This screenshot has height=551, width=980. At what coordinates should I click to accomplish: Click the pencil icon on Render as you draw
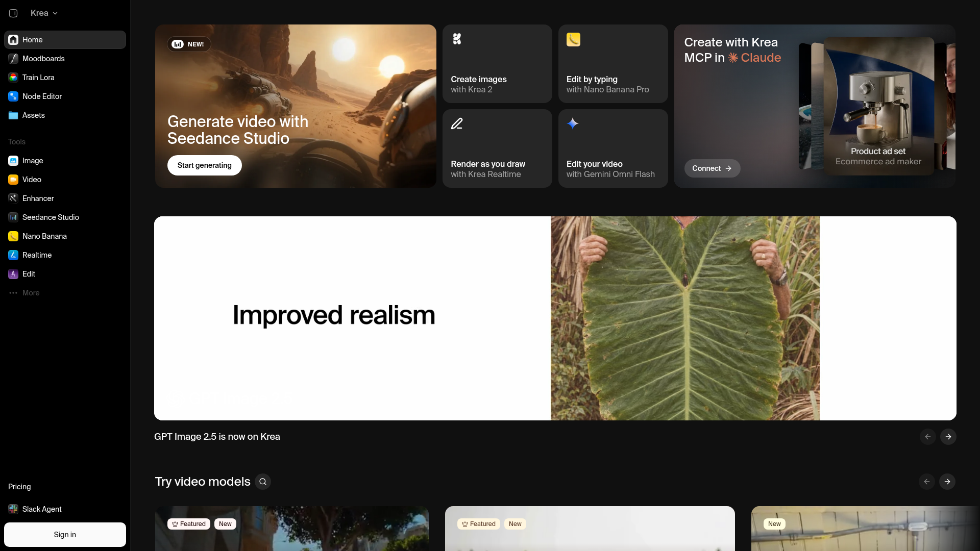point(457,123)
